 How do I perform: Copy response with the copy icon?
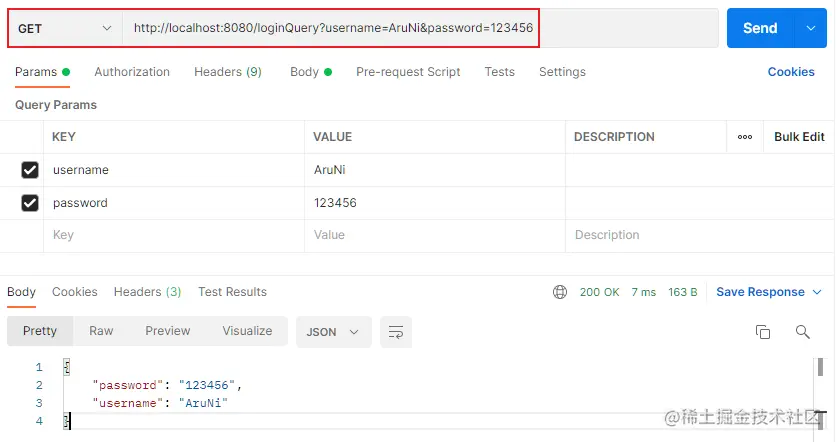(x=762, y=332)
